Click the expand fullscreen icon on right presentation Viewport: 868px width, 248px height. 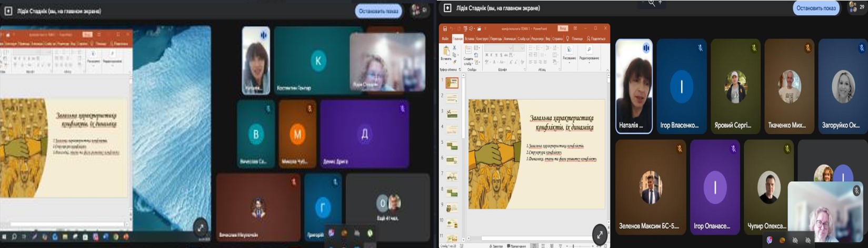[x=600, y=235]
